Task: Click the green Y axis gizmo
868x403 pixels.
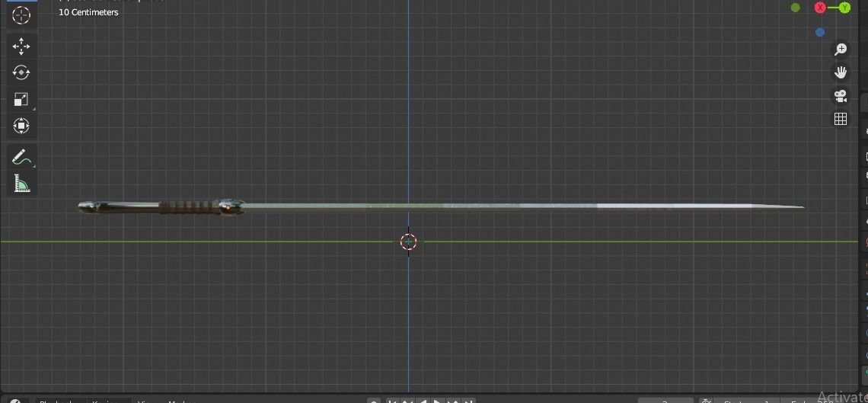Action: [x=844, y=8]
